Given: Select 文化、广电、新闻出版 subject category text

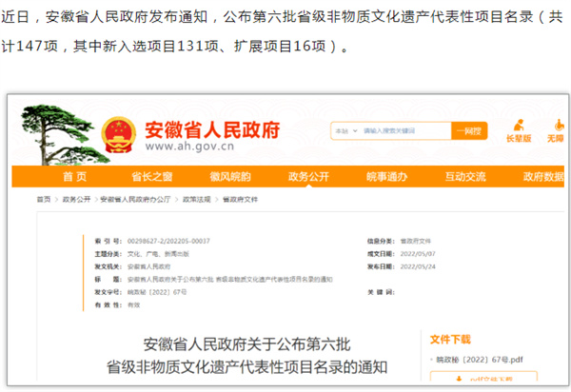Looking at the screenshot, I should coord(158,254).
